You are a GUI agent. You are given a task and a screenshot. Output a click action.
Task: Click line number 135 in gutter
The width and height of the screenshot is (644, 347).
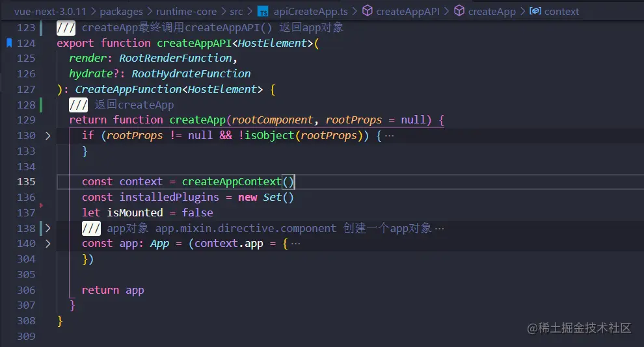click(x=26, y=182)
